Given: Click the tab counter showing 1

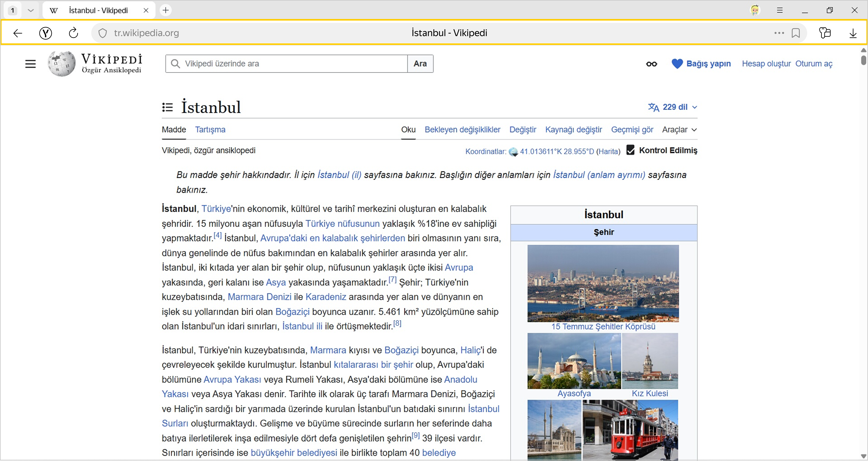Looking at the screenshot, I should point(13,10).
